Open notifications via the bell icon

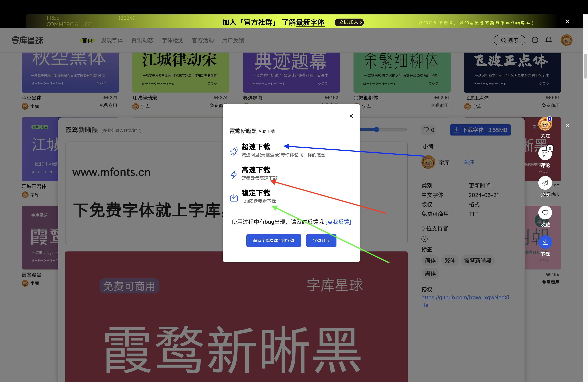click(x=548, y=40)
